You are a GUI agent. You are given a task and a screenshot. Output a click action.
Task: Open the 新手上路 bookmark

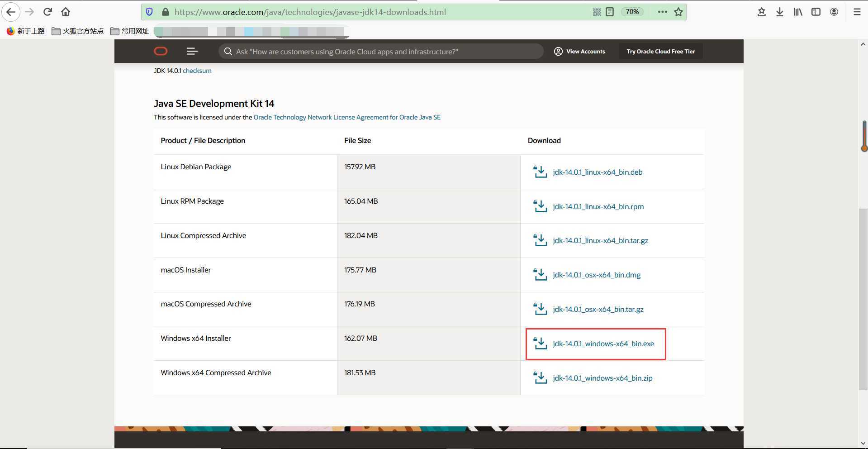(26, 31)
